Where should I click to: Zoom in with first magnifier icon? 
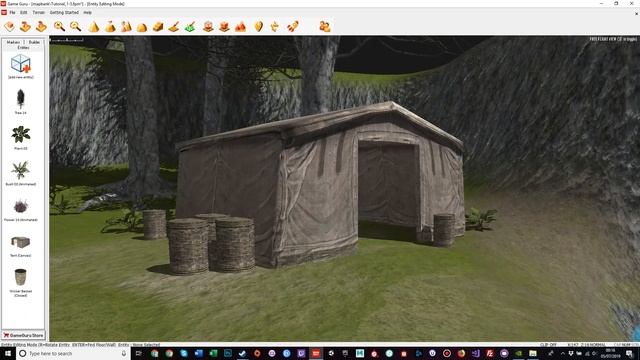tap(60, 27)
